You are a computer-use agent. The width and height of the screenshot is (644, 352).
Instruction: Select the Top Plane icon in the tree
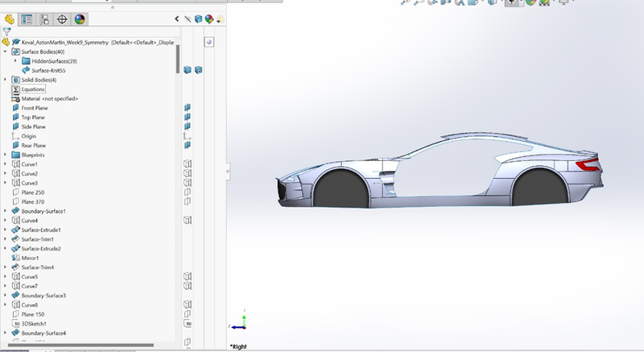tap(15, 117)
